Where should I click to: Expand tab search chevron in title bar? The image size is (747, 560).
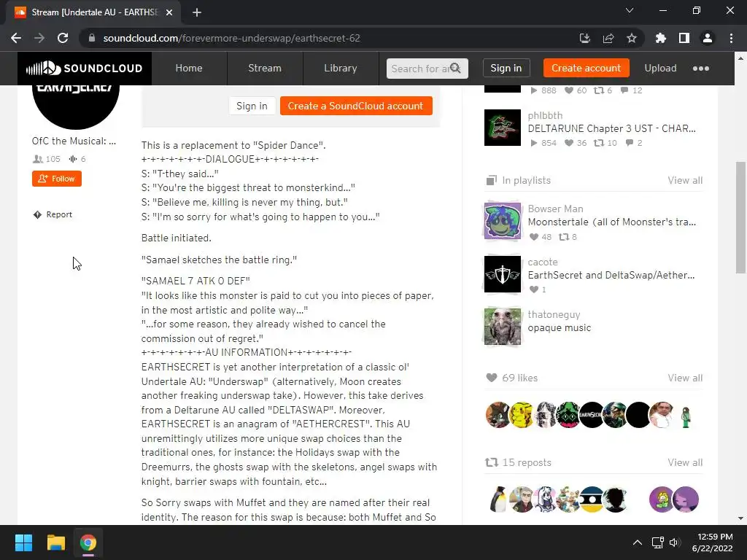click(x=630, y=10)
